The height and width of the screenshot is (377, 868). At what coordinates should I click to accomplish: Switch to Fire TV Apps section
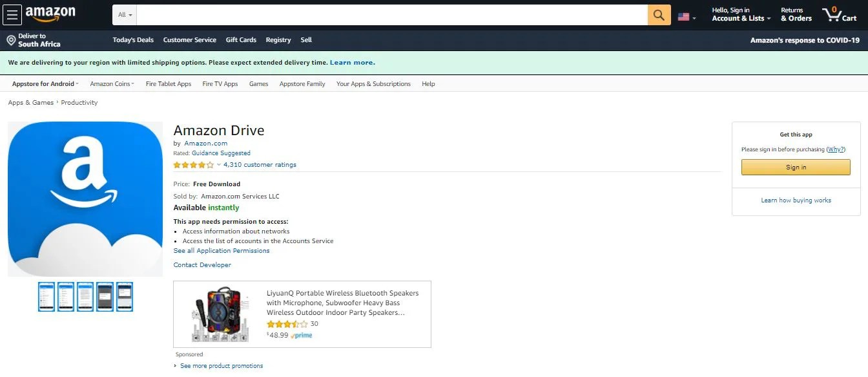tap(220, 83)
